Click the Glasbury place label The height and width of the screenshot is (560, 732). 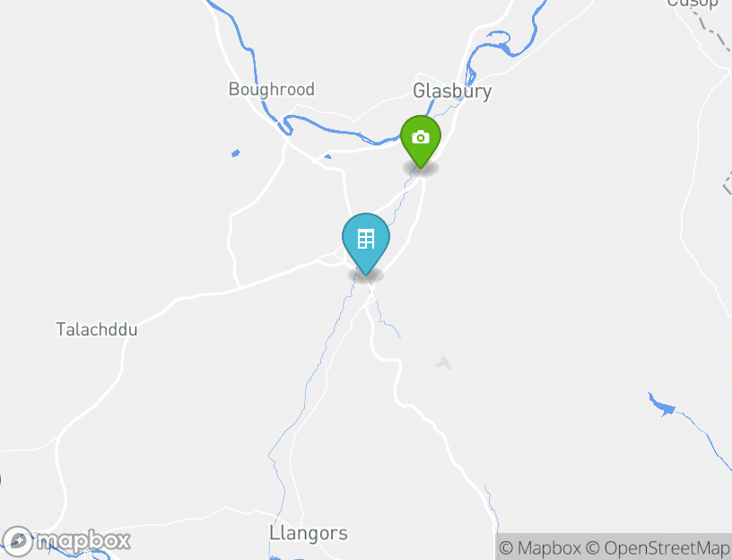452,91
